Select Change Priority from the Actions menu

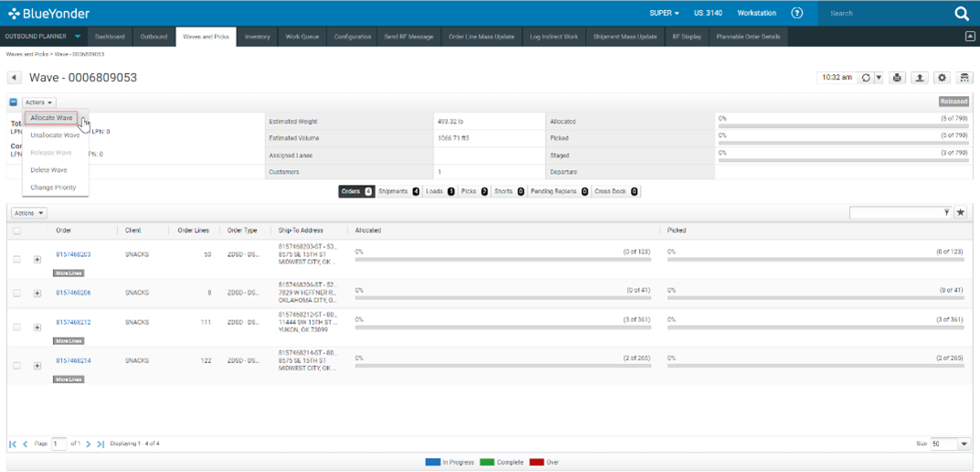point(53,188)
